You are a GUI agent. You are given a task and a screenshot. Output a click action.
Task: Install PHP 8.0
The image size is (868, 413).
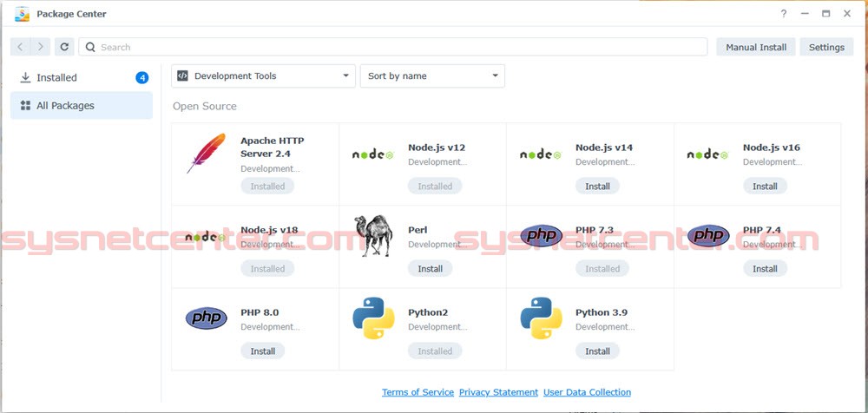click(262, 351)
